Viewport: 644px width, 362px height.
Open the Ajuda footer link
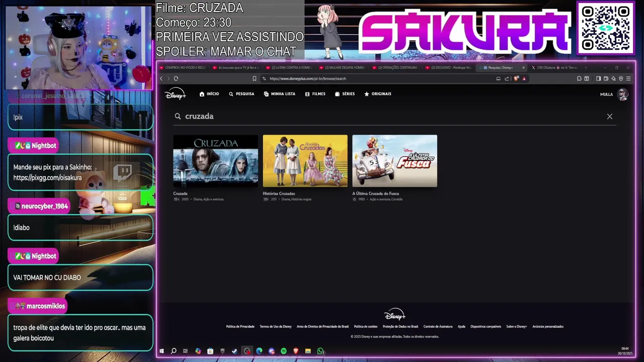(461, 327)
